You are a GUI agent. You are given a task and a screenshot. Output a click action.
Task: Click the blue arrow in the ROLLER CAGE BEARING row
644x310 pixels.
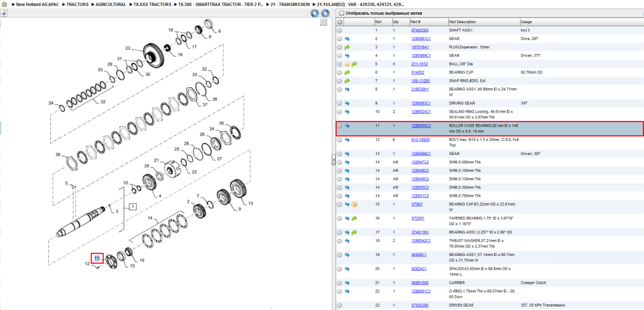[346, 126]
